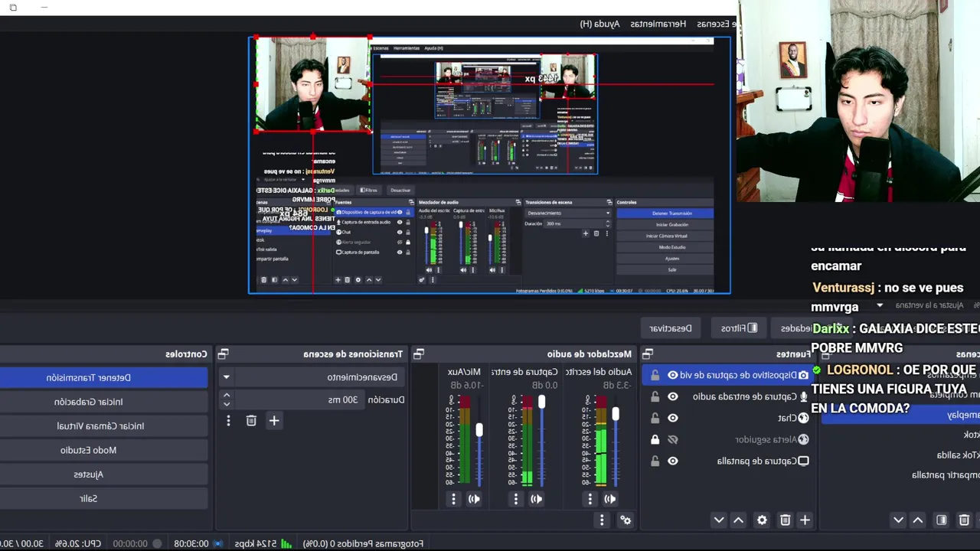Hide Captura de pantalla source
Image resolution: width=980 pixels, height=551 pixels.
click(x=672, y=461)
